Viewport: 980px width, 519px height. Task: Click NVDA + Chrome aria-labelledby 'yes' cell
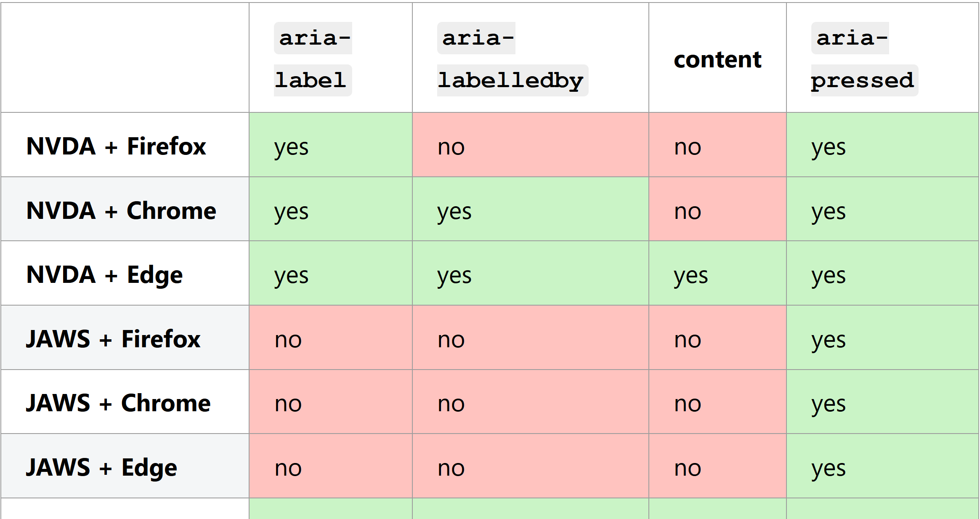pyautogui.click(x=530, y=209)
